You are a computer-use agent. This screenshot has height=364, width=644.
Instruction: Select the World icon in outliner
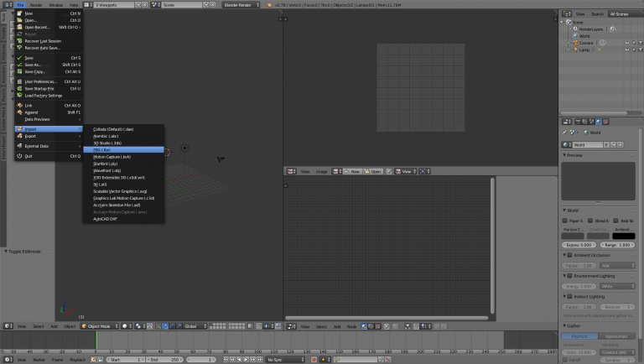point(576,35)
